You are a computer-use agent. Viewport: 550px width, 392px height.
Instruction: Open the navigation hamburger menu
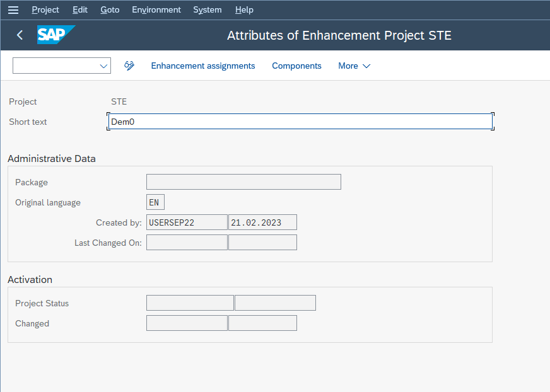(x=13, y=9)
